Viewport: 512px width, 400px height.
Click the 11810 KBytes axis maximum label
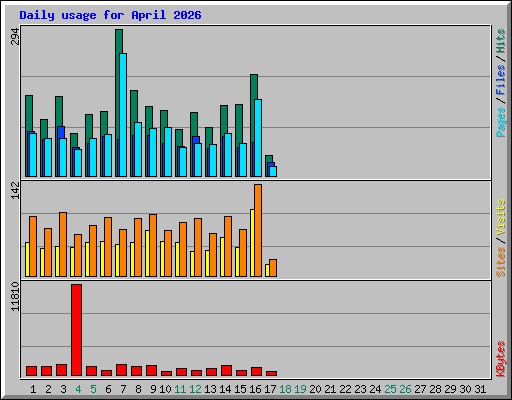pos(15,296)
